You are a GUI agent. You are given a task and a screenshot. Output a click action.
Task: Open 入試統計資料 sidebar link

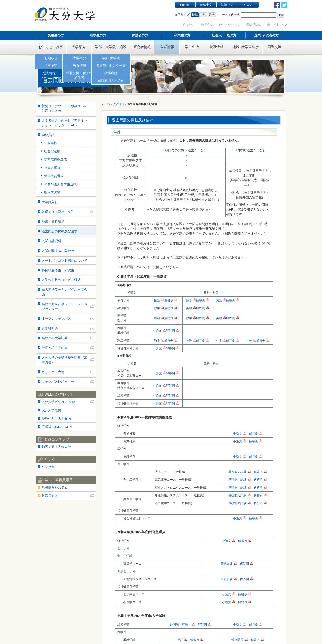coord(66,241)
